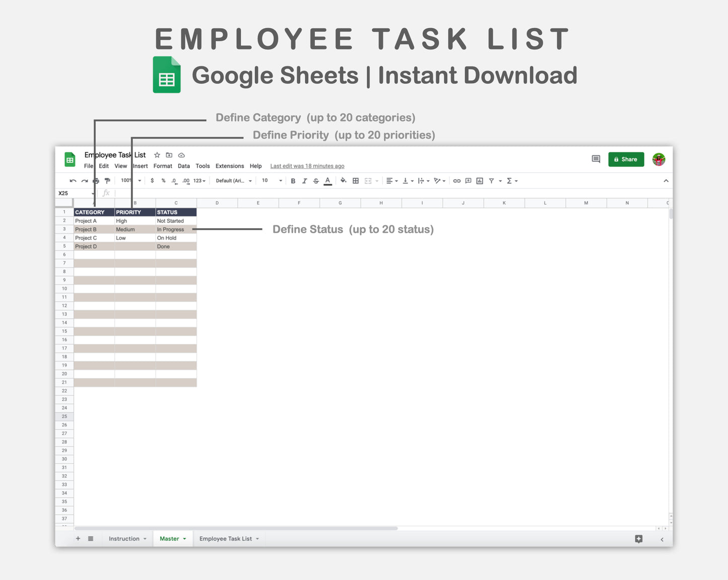Star the Employee Task List spreadsheet
The width and height of the screenshot is (728, 580).
[157, 155]
